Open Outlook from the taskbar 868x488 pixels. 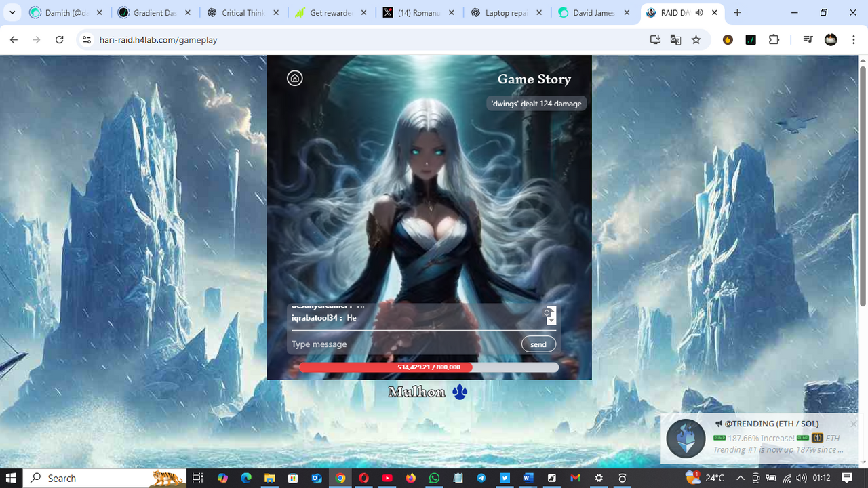(x=317, y=478)
